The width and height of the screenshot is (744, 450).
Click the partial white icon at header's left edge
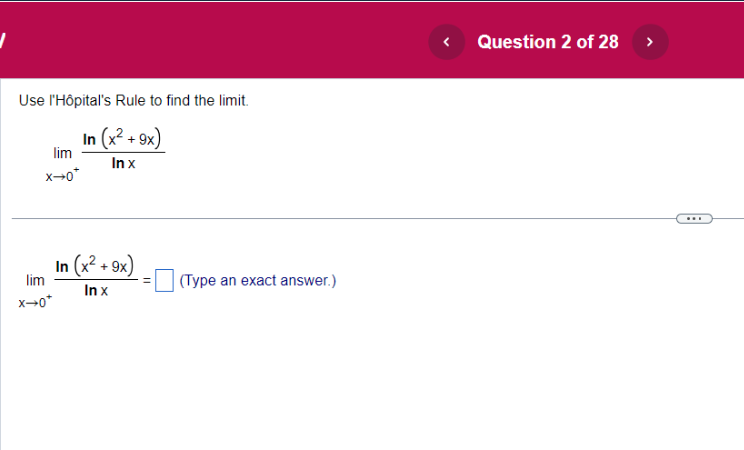coord(2,40)
